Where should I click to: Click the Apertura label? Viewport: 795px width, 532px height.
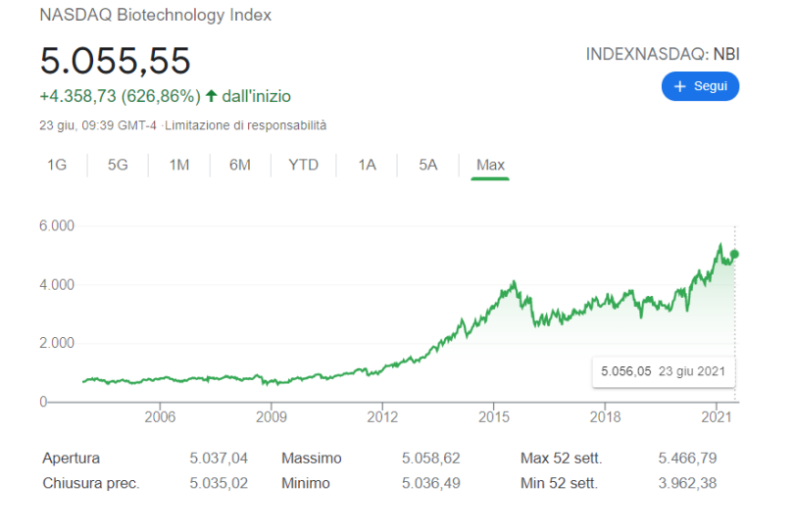[71, 459]
